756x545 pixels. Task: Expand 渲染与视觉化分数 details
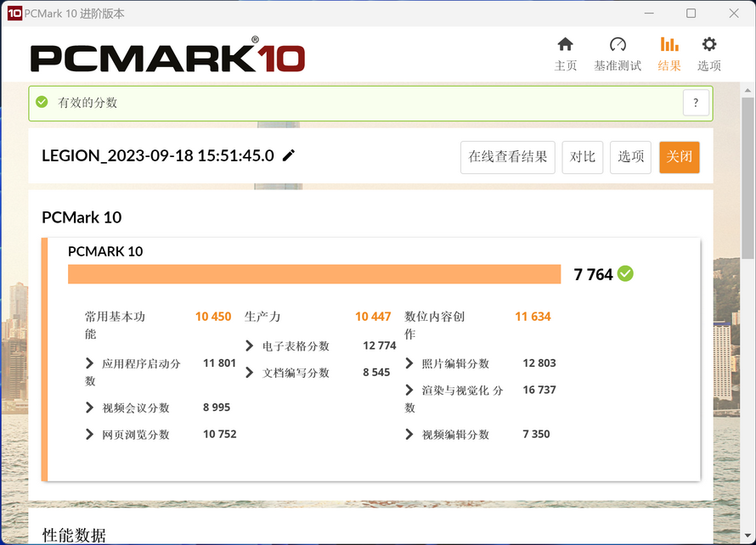tap(409, 390)
